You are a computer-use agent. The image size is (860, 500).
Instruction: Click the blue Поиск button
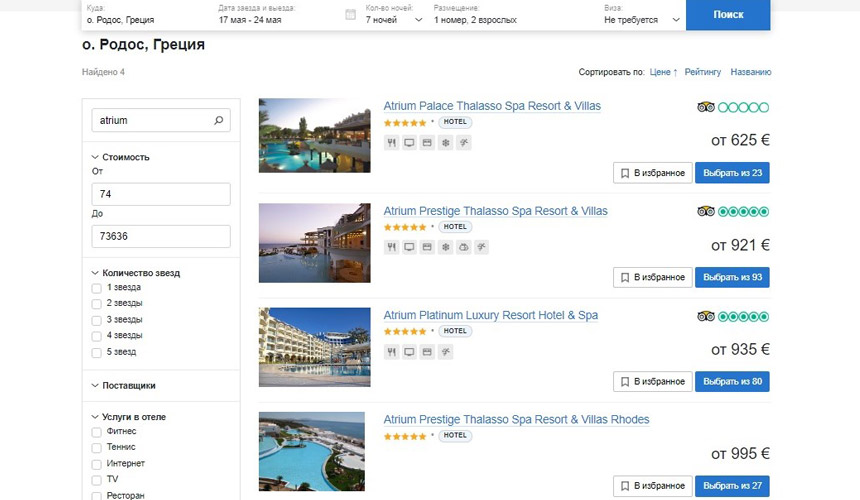pos(728,15)
